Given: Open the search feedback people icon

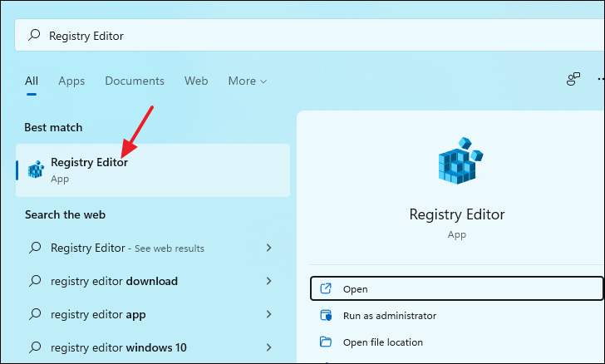Looking at the screenshot, I should 573,79.
